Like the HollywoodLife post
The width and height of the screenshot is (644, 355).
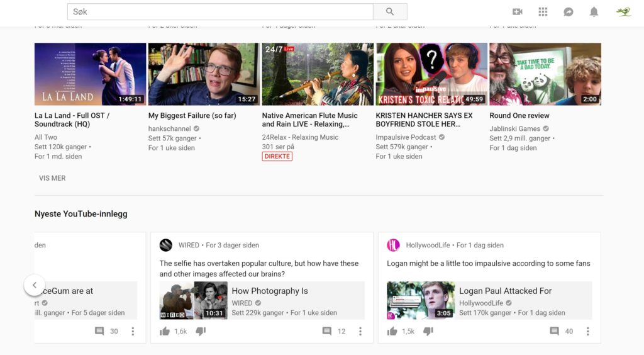point(392,331)
